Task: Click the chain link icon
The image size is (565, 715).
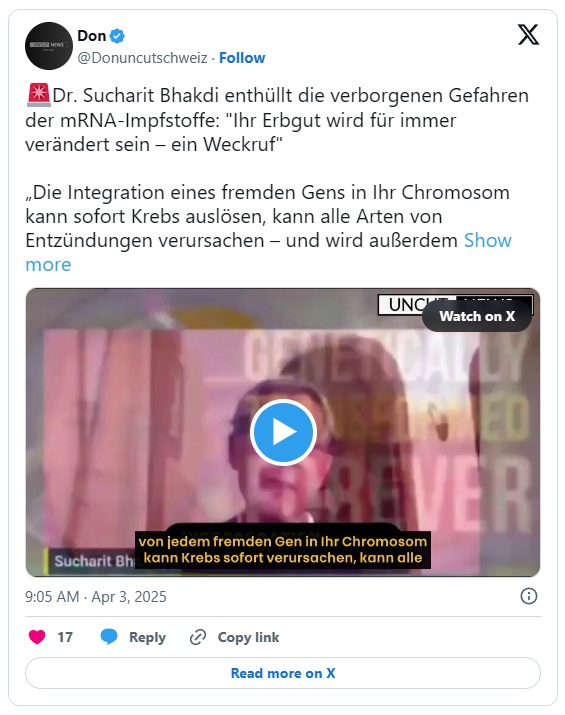Action: click(198, 637)
